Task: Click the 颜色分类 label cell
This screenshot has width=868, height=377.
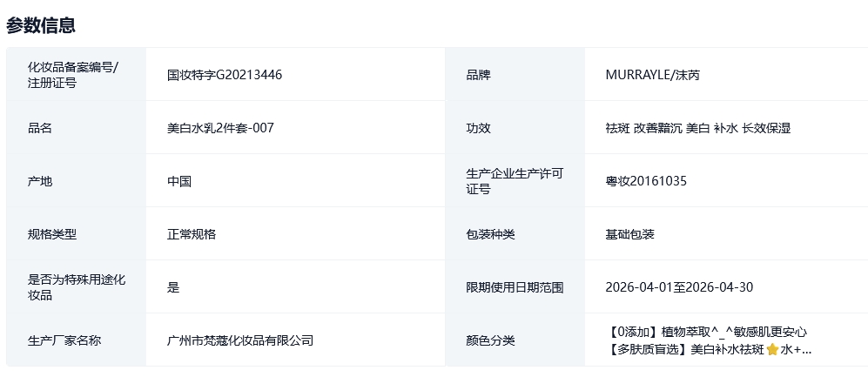Action: pos(491,340)
